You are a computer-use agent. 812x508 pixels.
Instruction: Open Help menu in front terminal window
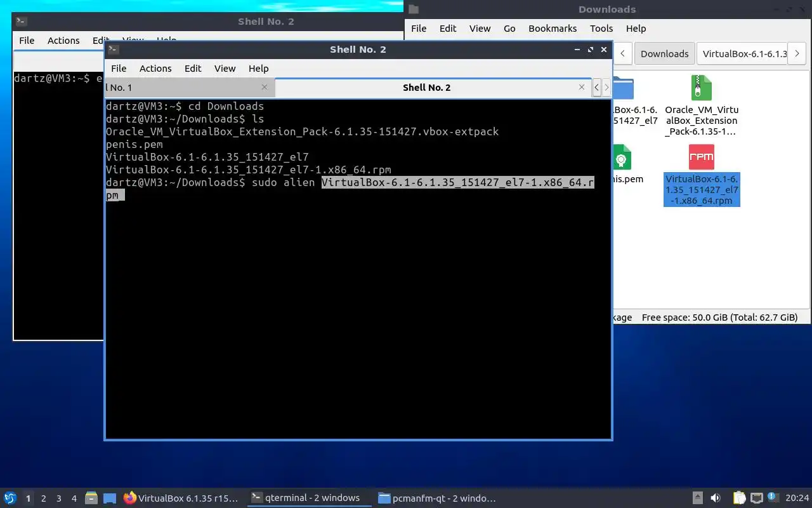point(258,68)
